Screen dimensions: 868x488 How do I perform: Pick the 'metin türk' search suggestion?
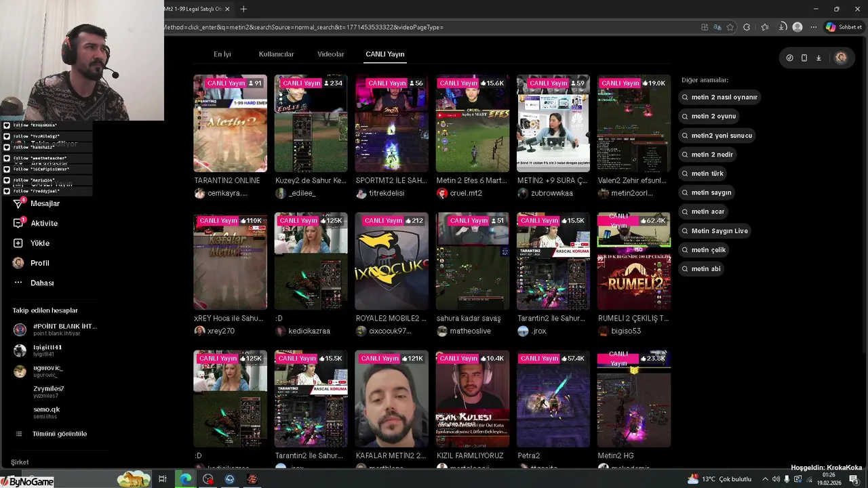pyautogui.click(x=703, y=174)
